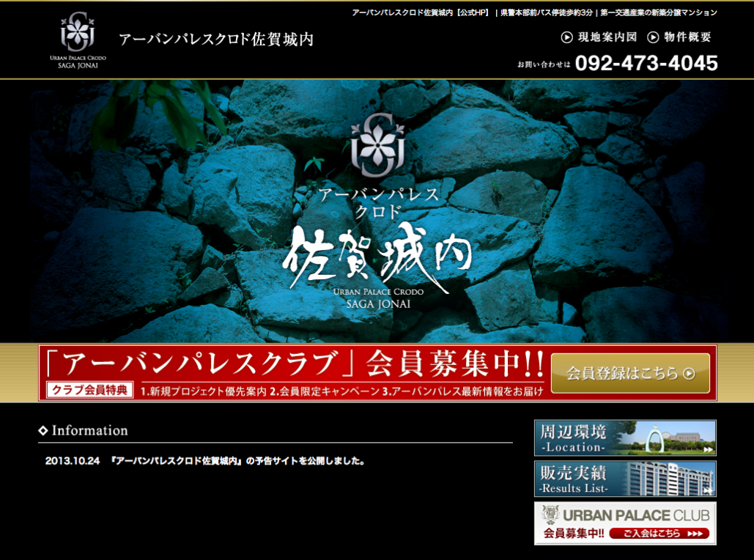
Task: Click the play arrow icon beside 物件概要
Action: [x=653, y=37]
